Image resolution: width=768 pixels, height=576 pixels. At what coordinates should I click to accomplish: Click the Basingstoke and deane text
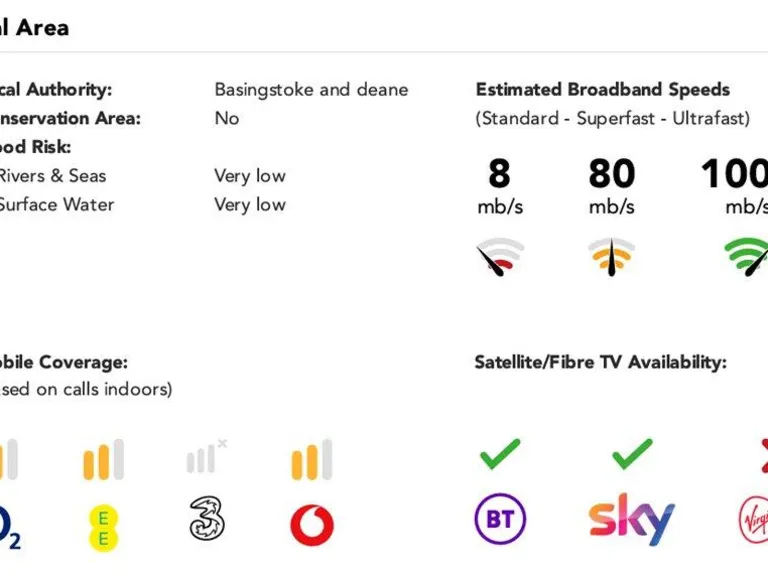click(x=311, y=90)
